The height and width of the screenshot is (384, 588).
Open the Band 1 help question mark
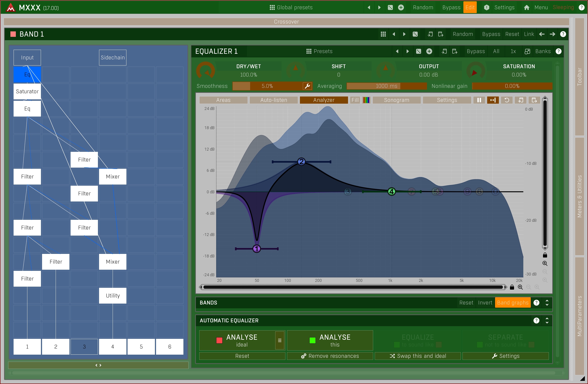click(x=563, y=34)
